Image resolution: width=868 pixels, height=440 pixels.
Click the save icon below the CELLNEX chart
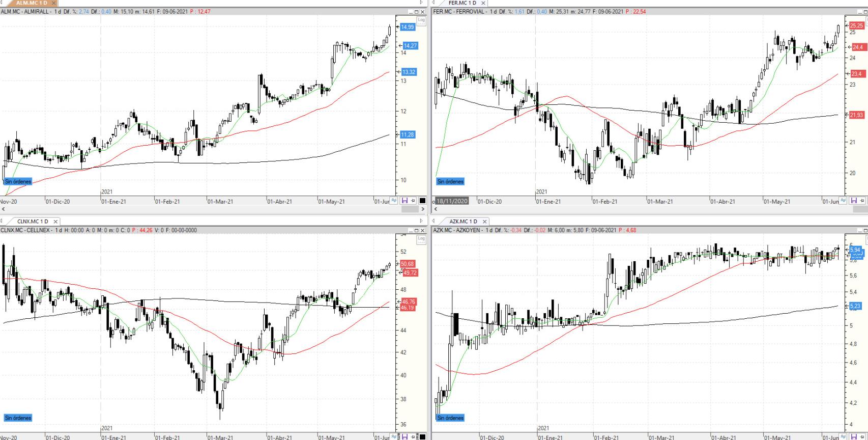[404, 436]
